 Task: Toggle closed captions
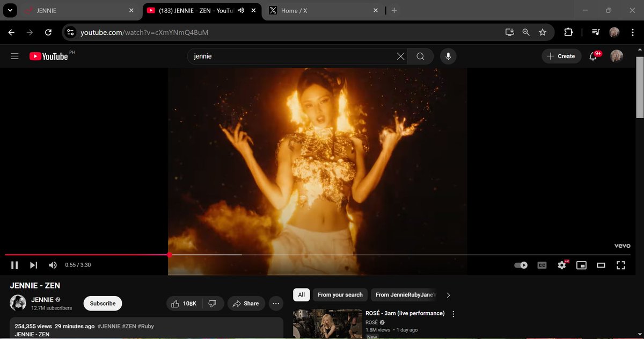[x=542, y=265]
